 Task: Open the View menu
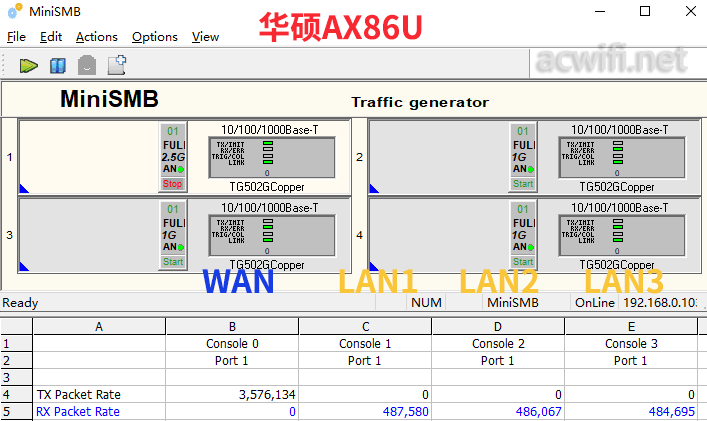coord(205,37)
